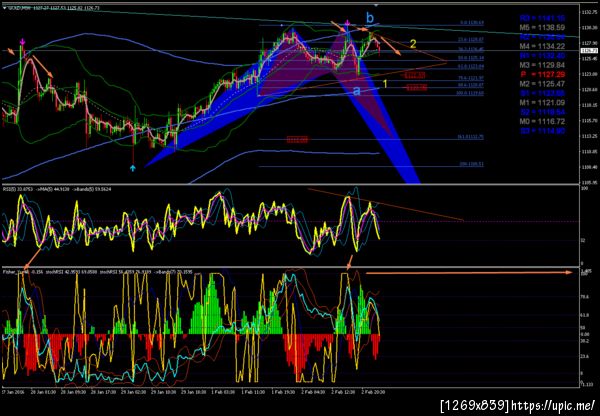
Task: Click the blue wave label 'b'
Action: tap(370, 18)
